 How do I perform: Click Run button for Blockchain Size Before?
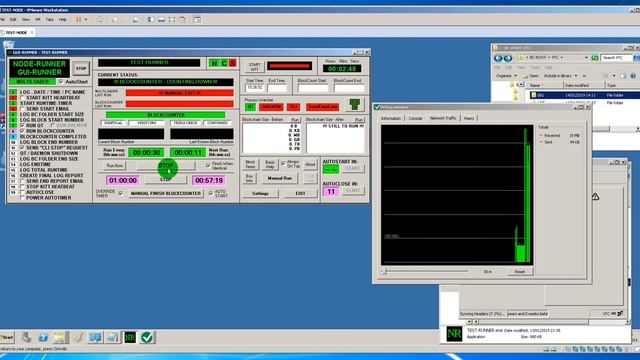coord(295,120)
